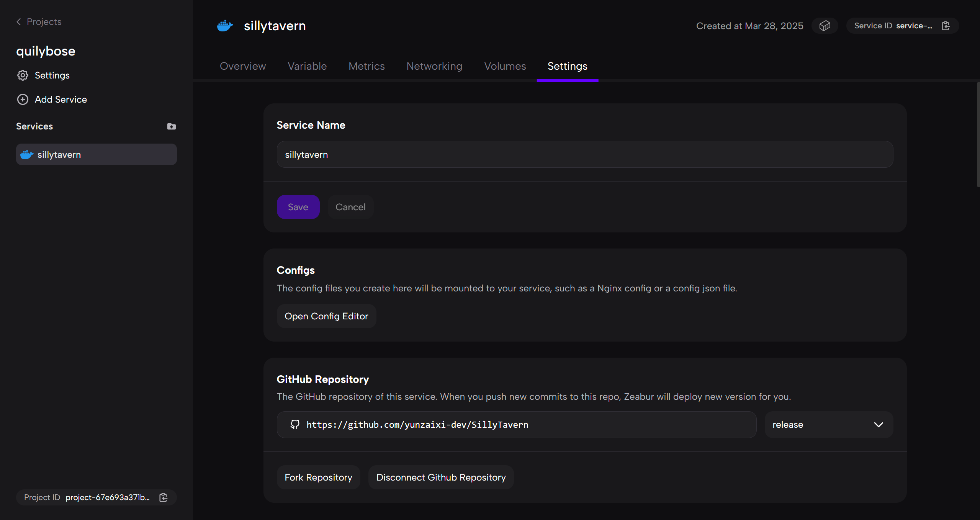The image size is (980, 520).
Task: Click the gear icon for project Settings
Action: tap(23, 75)
